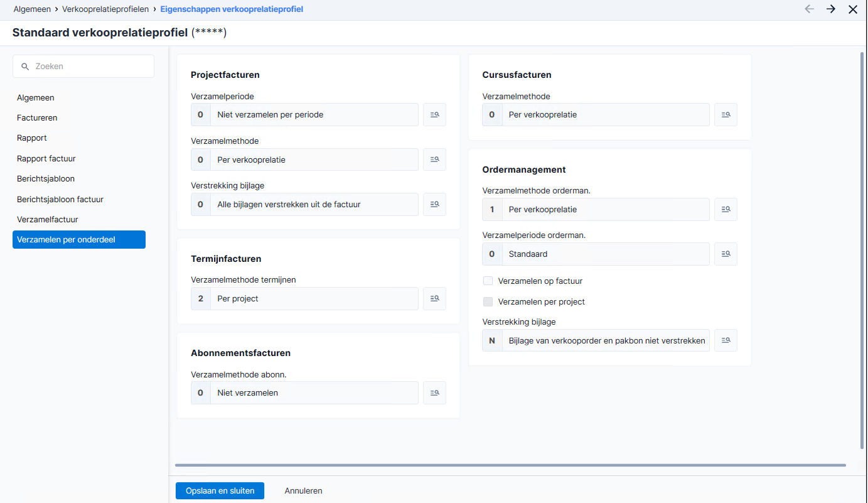Screen dimensions: 868x503
Task: Open lookup icon beside Projectfacturen Verzamelmethode
Action: [434, 160]
